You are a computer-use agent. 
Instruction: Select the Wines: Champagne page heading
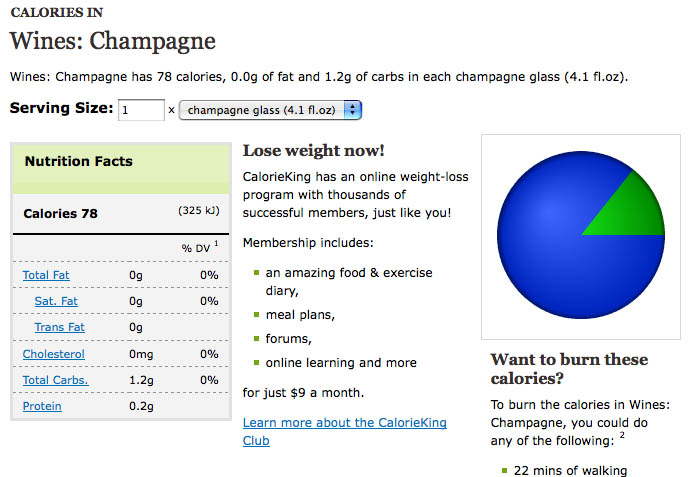(x=112, y=41)
